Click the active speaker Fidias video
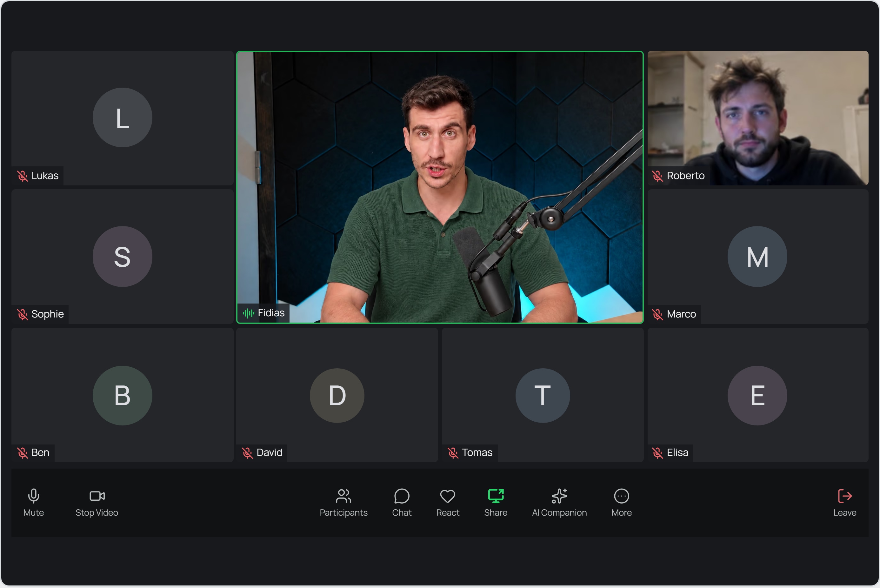This screenshot has width=880, height=588. pos(439,187)
